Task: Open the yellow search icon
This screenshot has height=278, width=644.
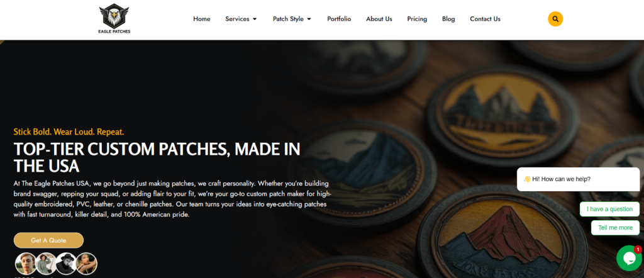Action: [555, 19]
